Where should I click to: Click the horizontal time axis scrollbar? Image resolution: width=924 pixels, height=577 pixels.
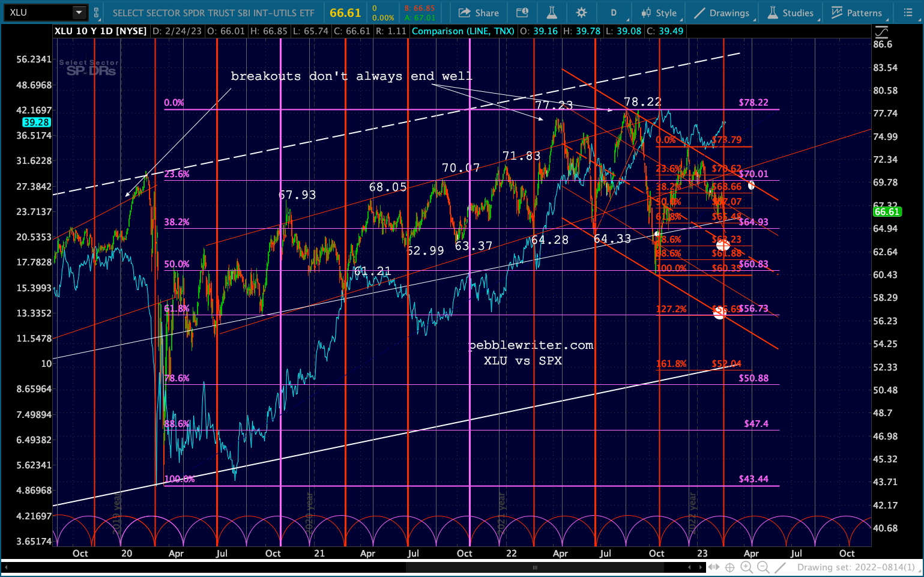click(x=354, y=567)
